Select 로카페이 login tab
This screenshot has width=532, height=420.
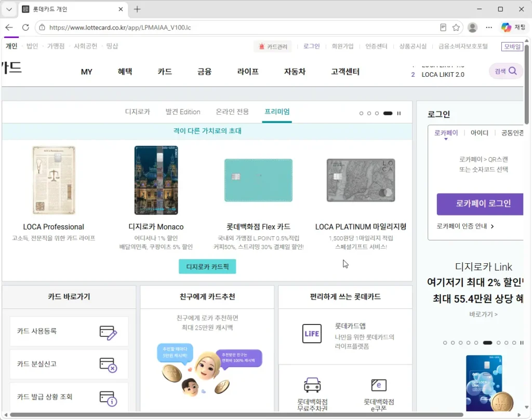(x=446, y=133)
